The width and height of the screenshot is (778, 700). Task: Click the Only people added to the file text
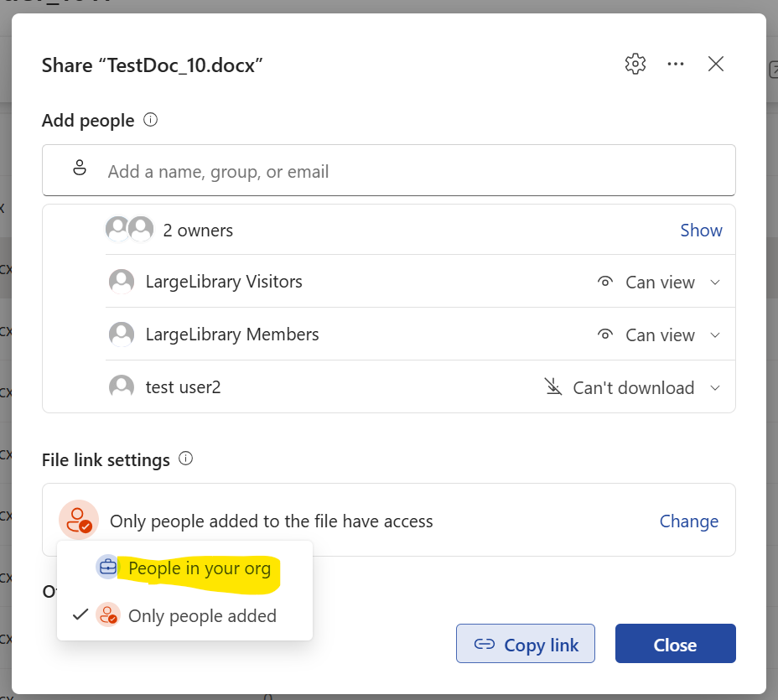(272, 521)
